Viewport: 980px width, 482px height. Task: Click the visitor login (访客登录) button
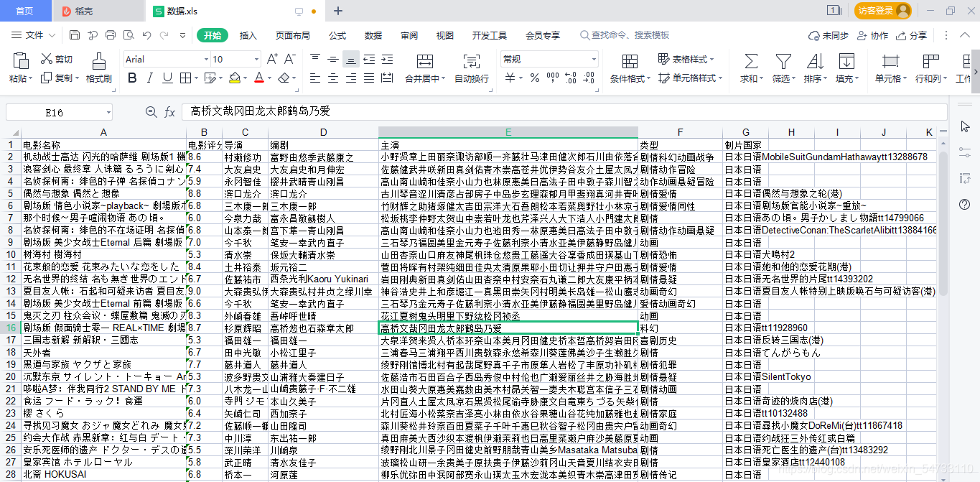pyautogui.click(x=883, y=11)
